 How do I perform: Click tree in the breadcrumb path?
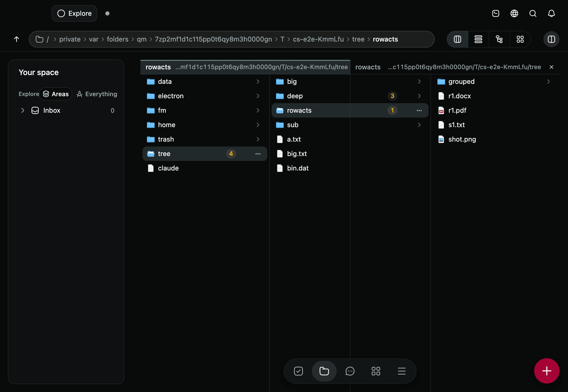[x=358, y=39]
